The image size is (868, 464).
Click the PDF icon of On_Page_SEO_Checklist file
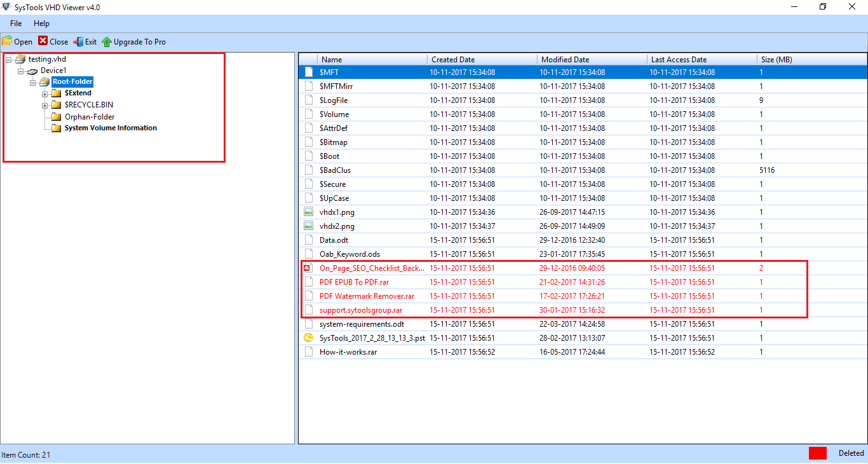coord(309,268)
